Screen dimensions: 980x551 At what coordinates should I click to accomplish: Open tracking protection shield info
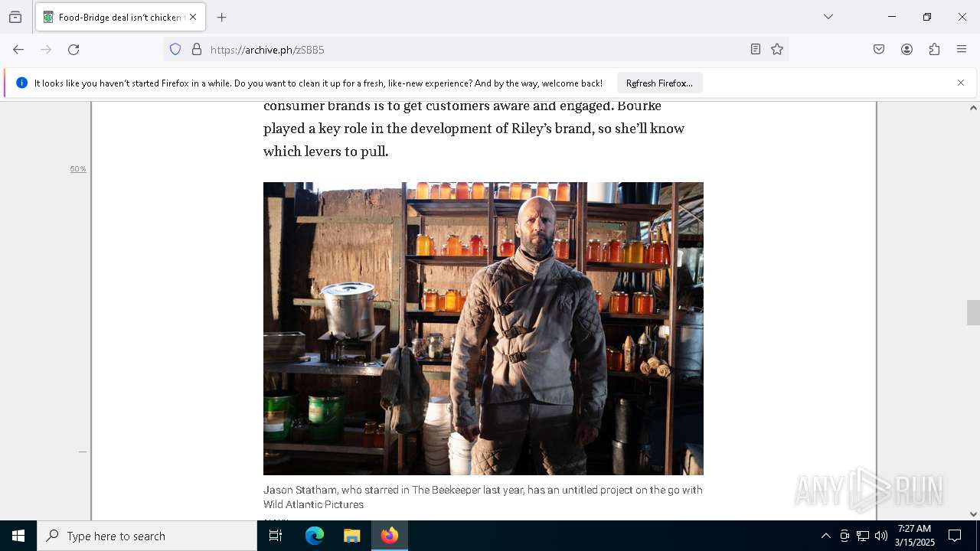point(175,49)
